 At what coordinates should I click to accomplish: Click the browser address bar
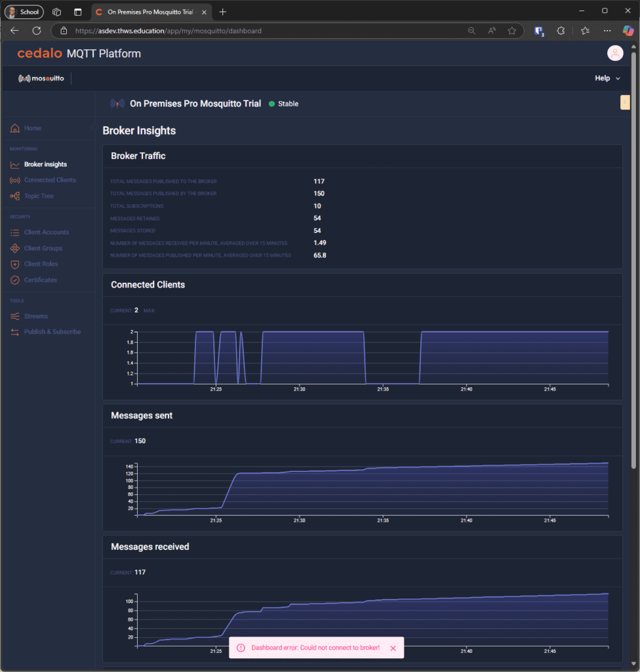262,30
